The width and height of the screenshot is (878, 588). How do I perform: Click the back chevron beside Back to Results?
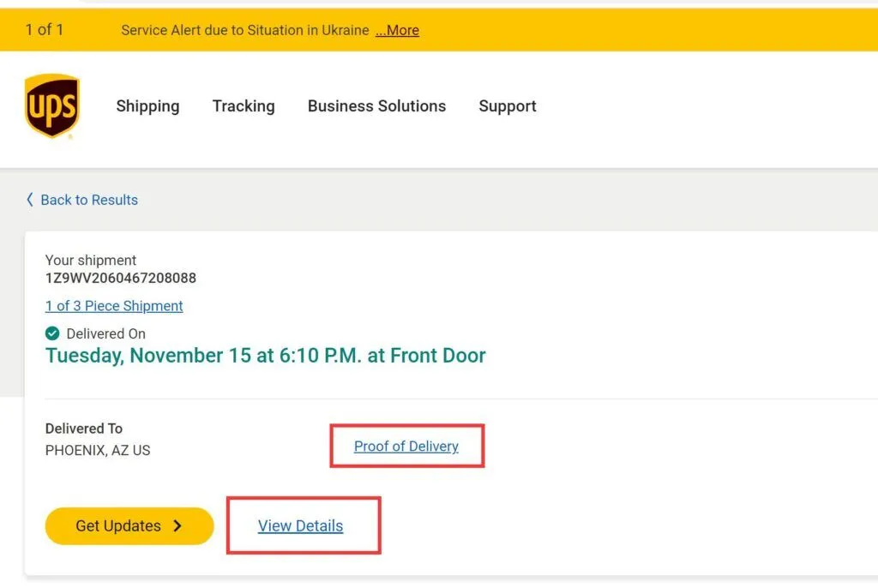coord(29,200)
